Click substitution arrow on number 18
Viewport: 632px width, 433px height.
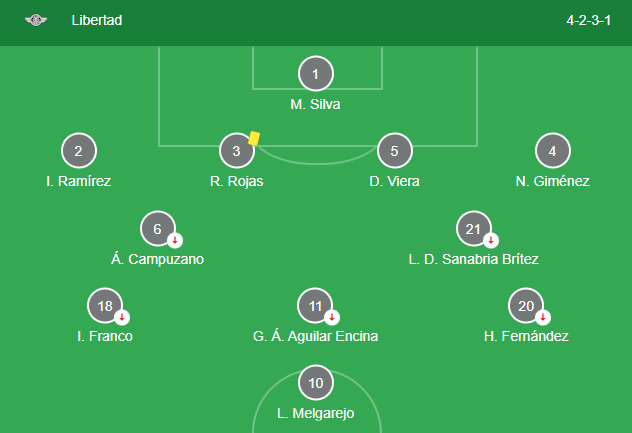coord(122,317)
